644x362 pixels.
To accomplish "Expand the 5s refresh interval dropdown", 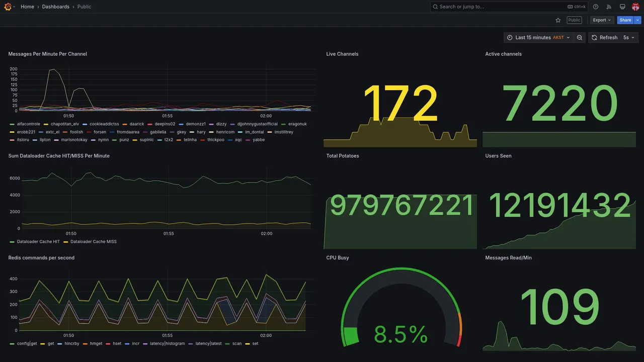I will pos(629,38).
